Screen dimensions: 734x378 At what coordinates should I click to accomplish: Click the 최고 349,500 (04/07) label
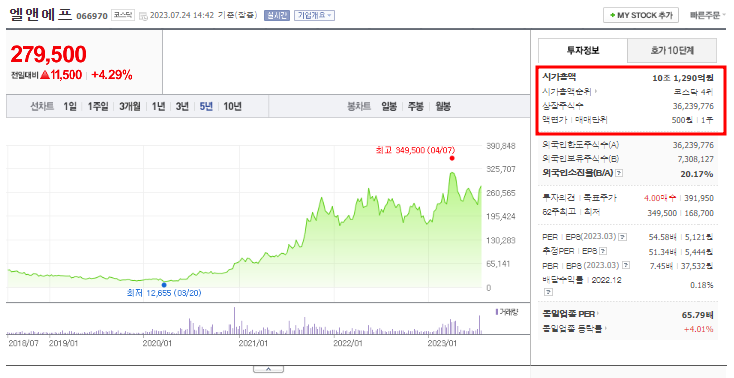415,150
